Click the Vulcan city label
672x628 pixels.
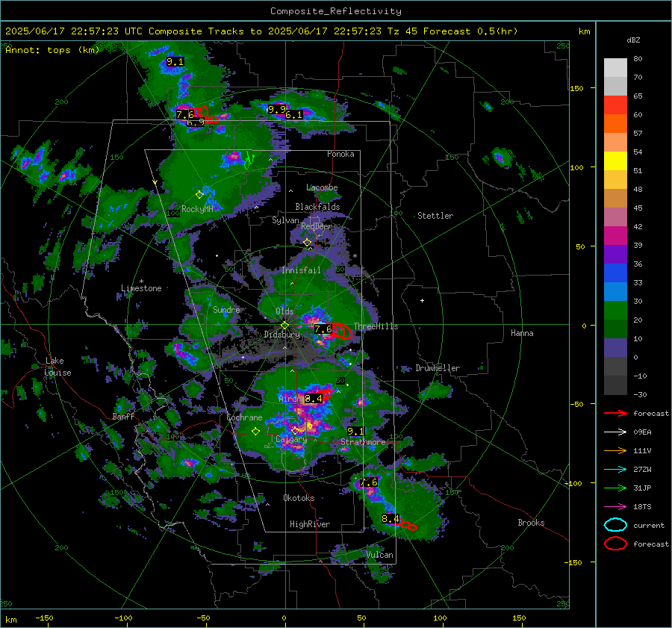tap(380, 555)
